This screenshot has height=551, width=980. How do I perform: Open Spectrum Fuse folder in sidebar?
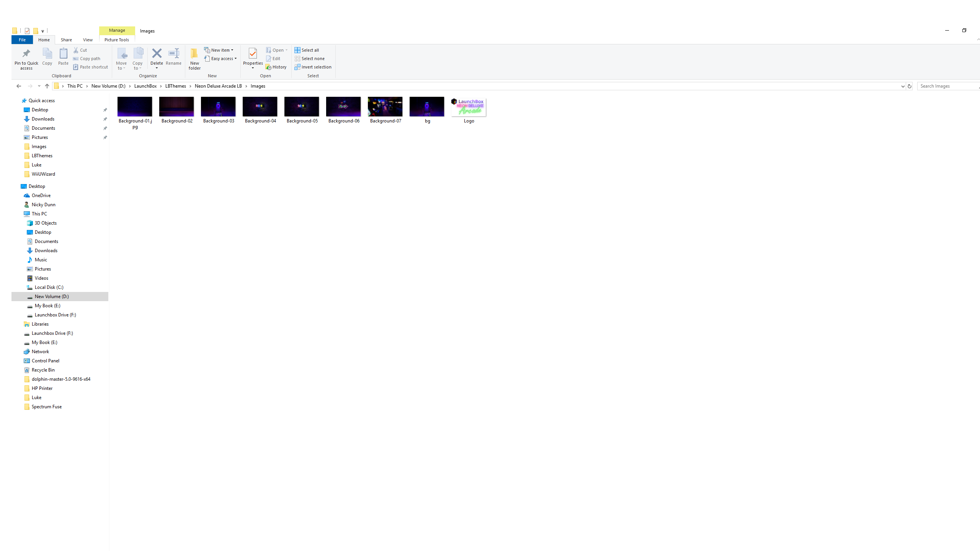(46, 407)
